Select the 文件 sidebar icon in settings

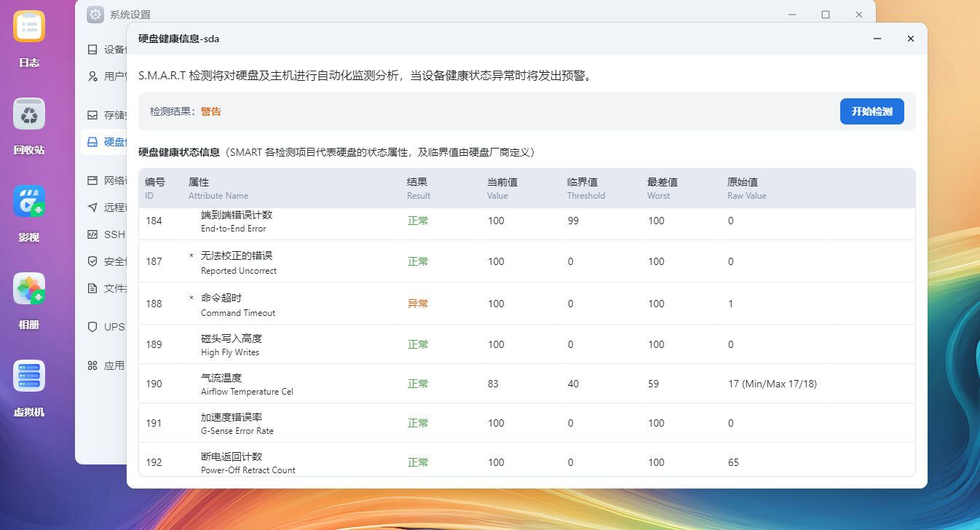tap(92, 288)
